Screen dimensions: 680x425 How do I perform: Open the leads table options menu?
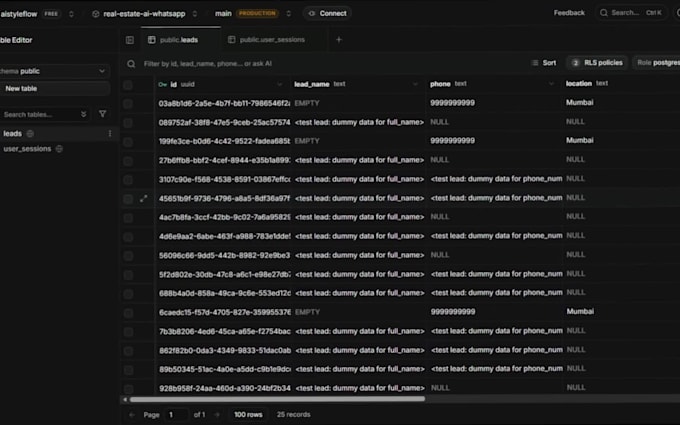(110, 134)
